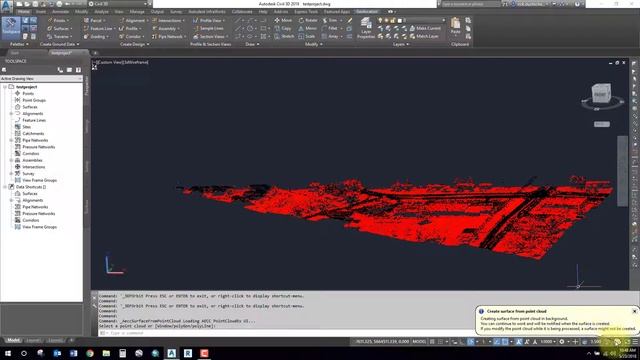Toggle the layer lock icon
The image size is (640, 360).
tap(393, 20)
